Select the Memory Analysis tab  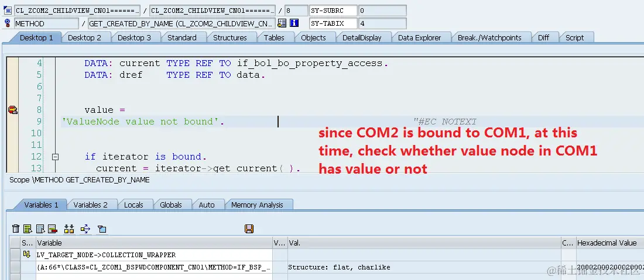257,205
